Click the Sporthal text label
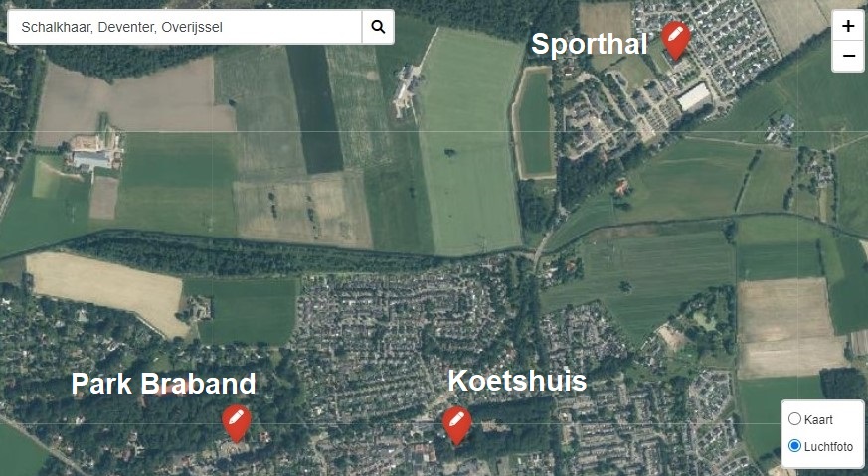868x476 pixels. click(x=590, y=43)
